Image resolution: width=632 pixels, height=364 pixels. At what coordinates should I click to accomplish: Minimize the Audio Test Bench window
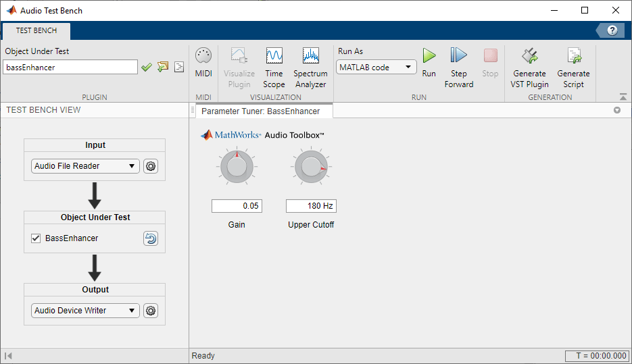[554, 11]
